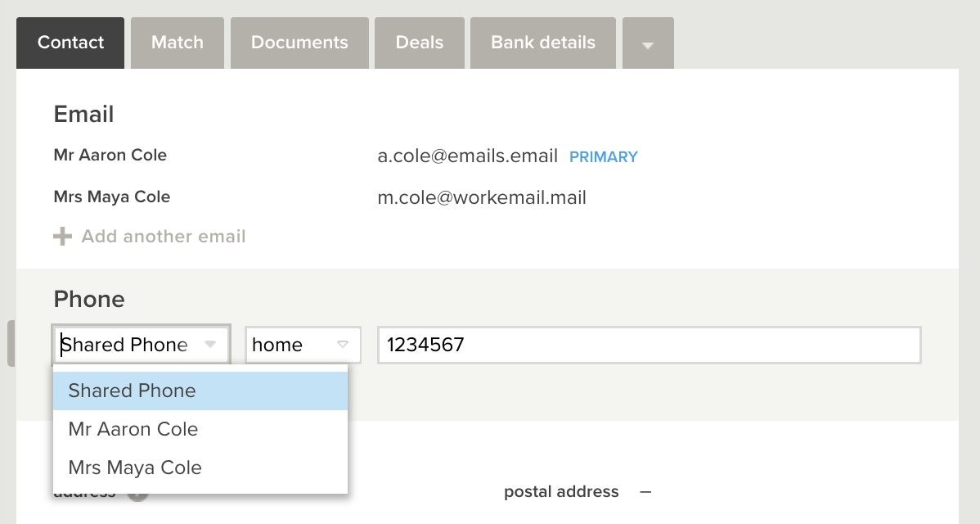The height and width of the screenshot is (524, 980).
Task: Open the overflow arrow tab after Bank details
Action: [648, 43]
